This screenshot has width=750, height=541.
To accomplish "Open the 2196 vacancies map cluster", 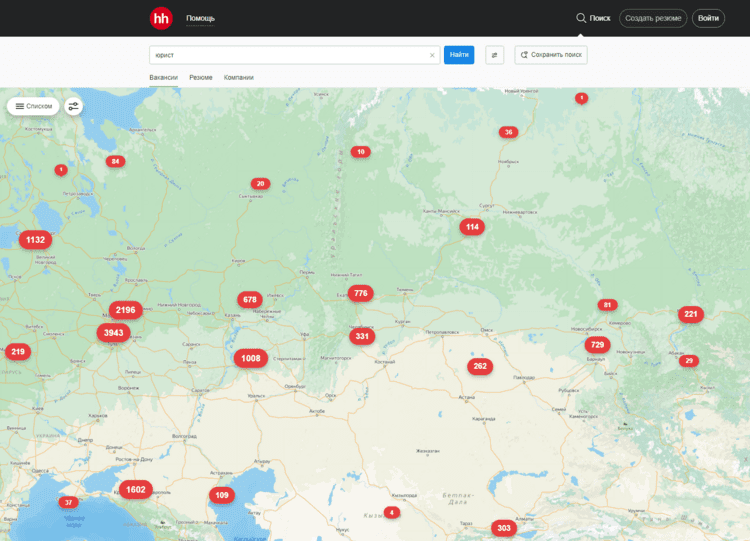I will tap(125, 310).
